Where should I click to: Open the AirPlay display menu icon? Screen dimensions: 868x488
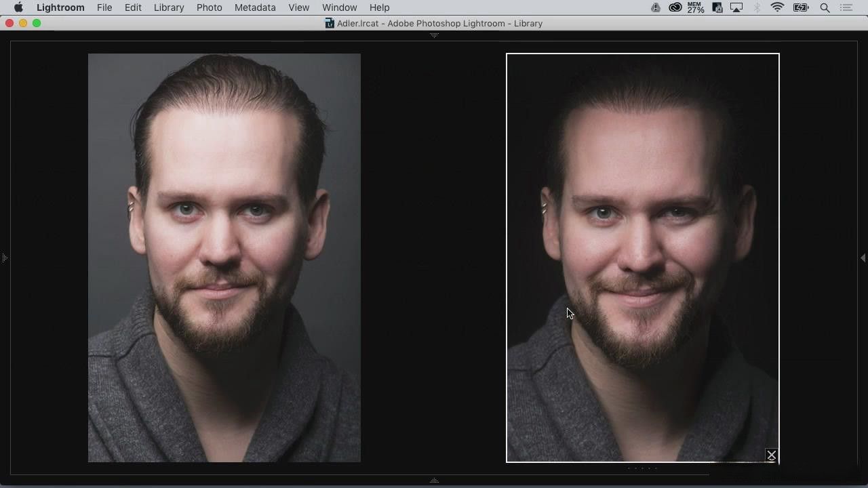[x=736, y=7]
